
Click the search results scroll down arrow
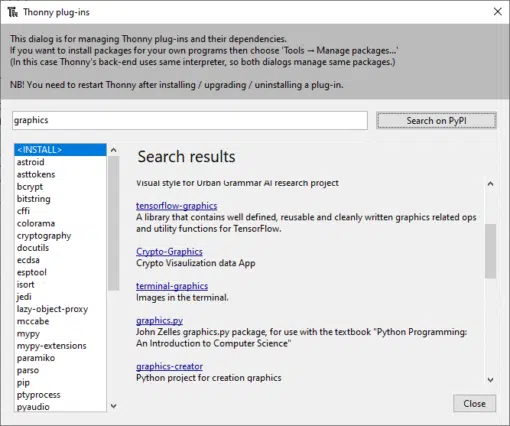point(490,380)
